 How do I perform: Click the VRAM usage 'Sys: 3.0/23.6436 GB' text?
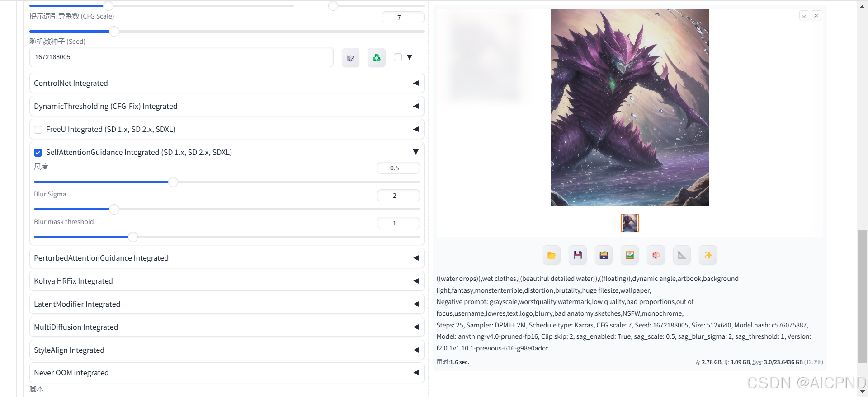pyautogui.click(x=778, y=362)
